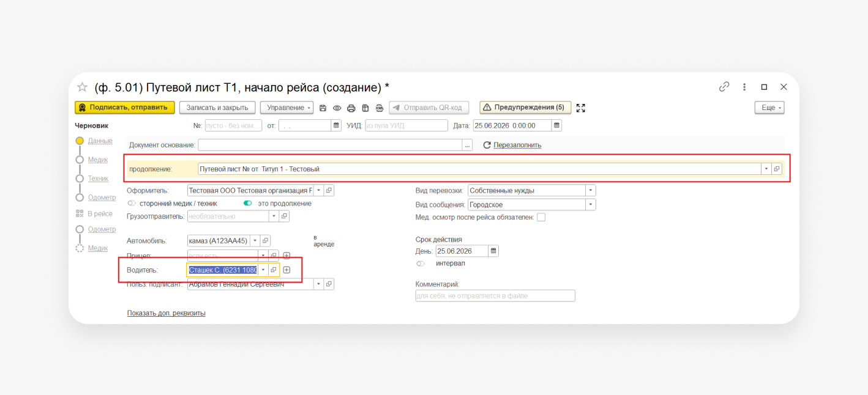
Task: Go to the Одометр step after В рейсе
Action: point(102,229)
